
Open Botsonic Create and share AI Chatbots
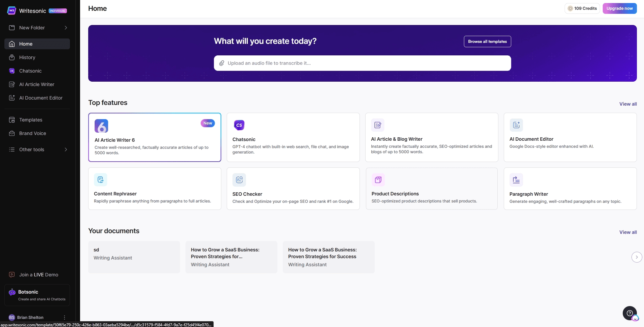[x=37, y=295]
